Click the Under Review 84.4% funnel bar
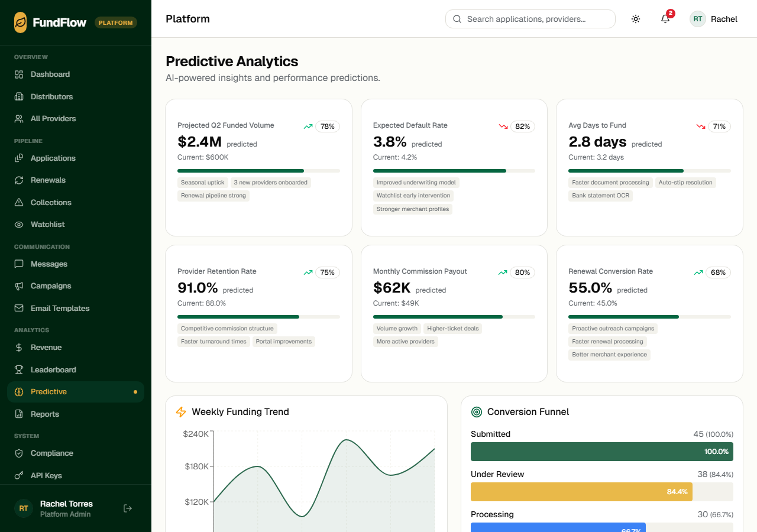Screen dimensions: 757x532 coord(581,492)
